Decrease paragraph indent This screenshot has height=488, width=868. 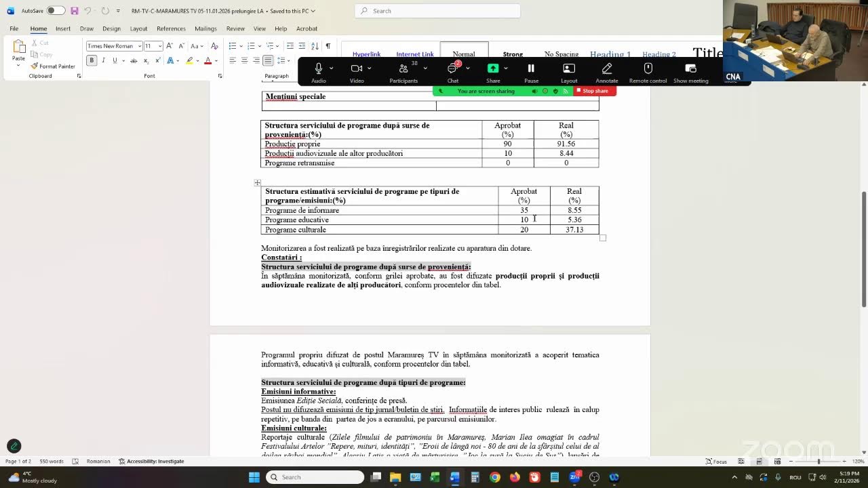pos(290,46)
